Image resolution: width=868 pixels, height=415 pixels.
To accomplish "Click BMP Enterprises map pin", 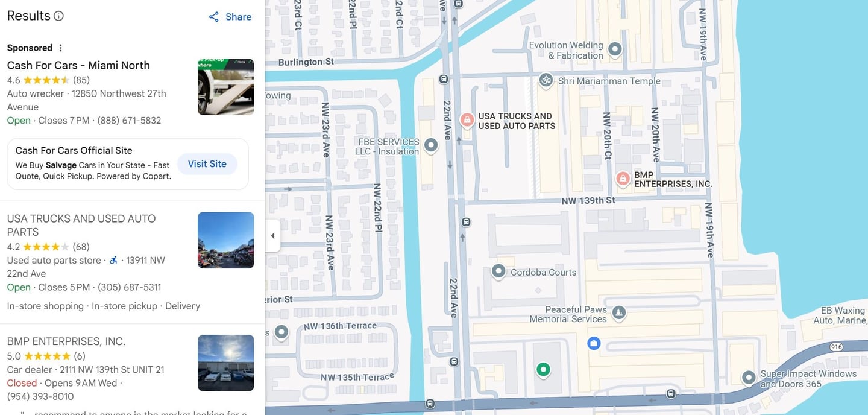I will [x=623, y=179].
